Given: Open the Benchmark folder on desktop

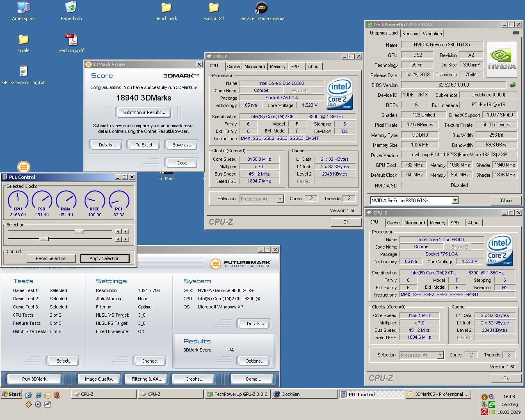Looking at the screenshot, I should pyautogui.click(x=166, y=11).
